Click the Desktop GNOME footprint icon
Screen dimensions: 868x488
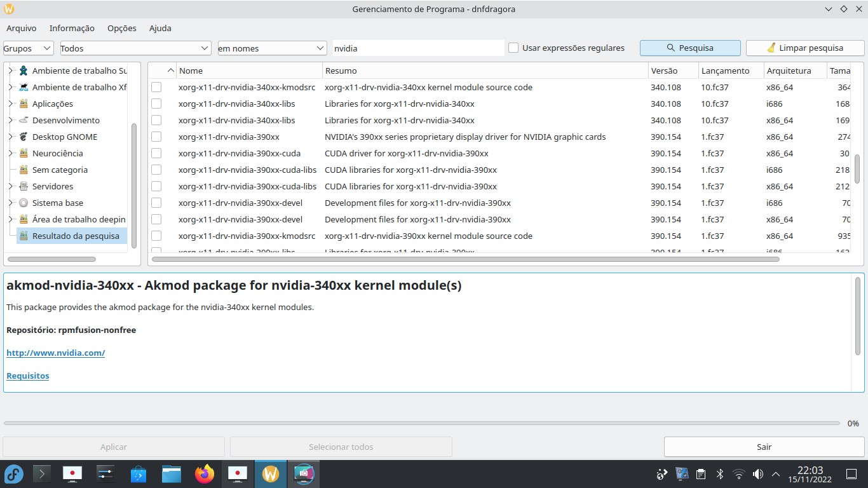pos(24,137)
